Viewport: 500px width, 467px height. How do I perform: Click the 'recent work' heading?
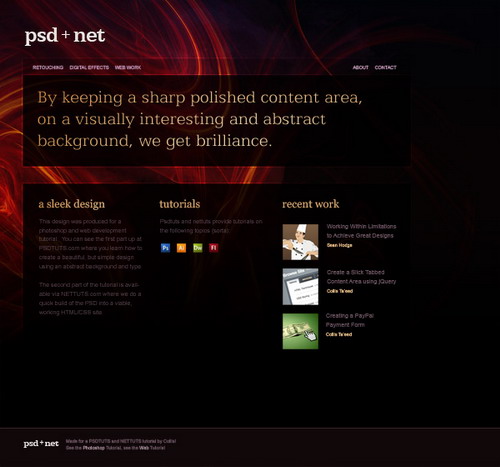tap(311, 204)
